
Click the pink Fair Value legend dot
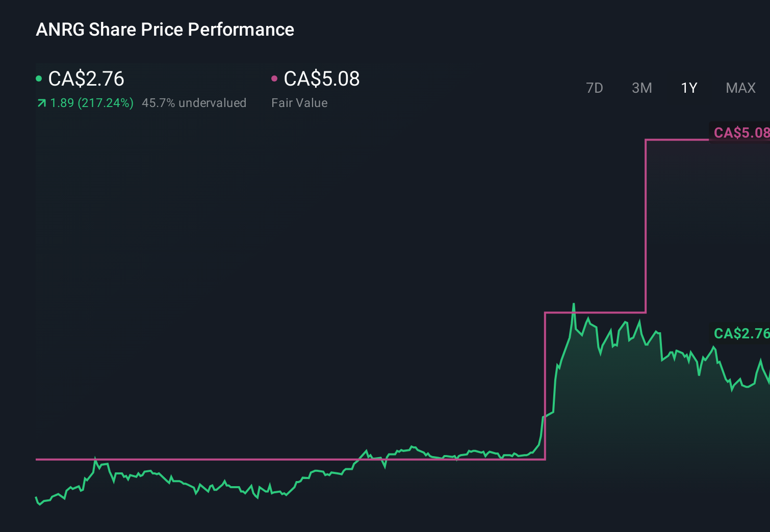[x=275, y=78]
